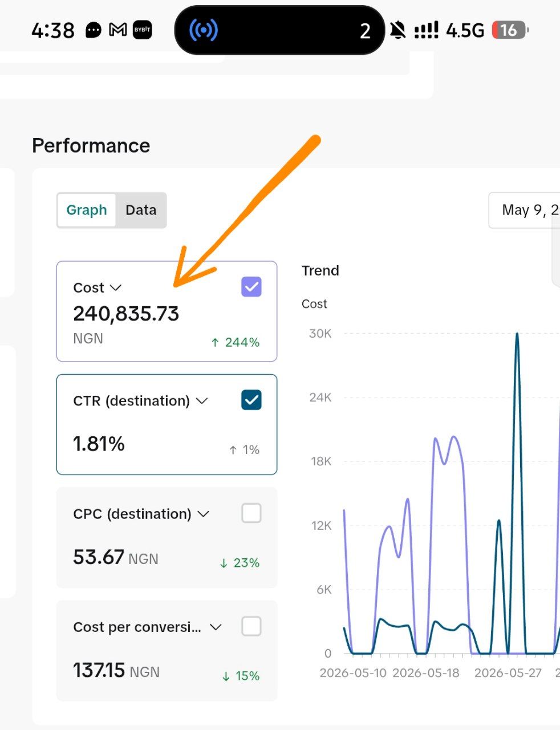Tap the 4.5G network indicator
This screenshot has width=560, height=730.
465,30
